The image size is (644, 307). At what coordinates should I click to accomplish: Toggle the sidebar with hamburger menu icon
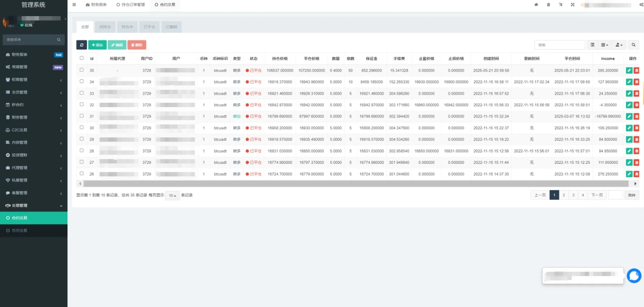click(74, 5)
